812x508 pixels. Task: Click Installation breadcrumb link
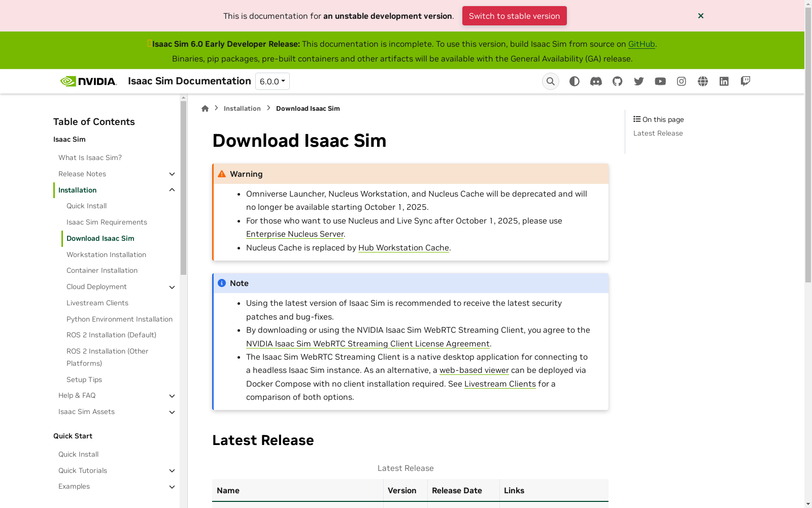click(x=242, y=108)
